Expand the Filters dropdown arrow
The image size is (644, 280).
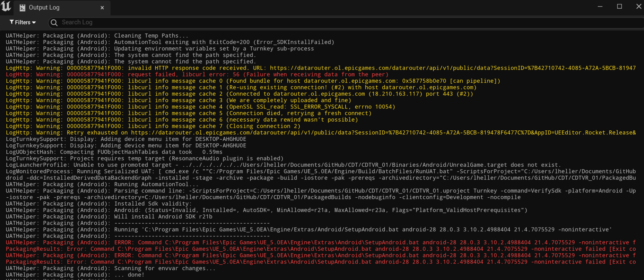tap(34, 23)
